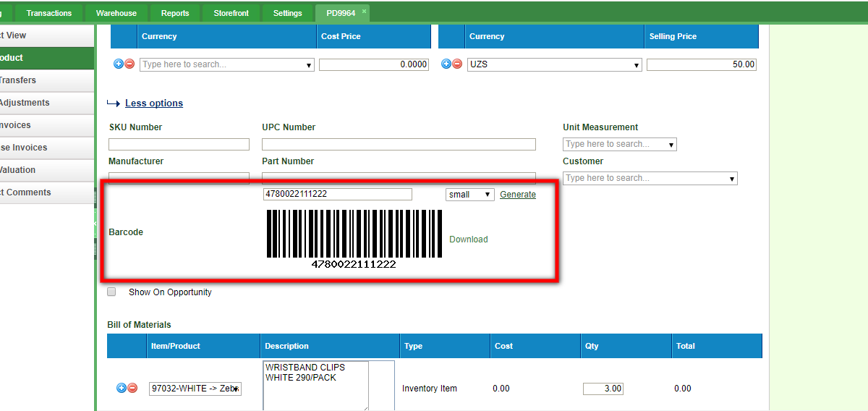Click the Generate barcode link
Viewport: 868px width, 411px height.
click(x=518, y=195)
